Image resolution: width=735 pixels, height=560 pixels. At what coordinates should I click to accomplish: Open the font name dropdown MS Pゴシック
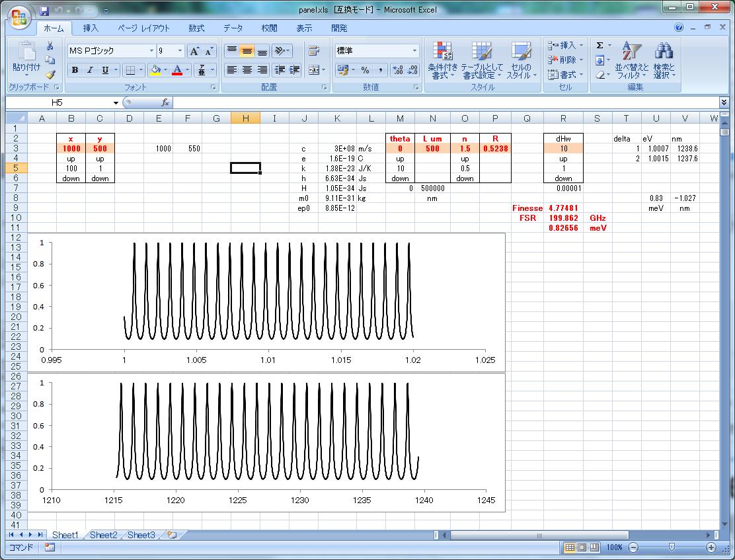tap(150, 51)
